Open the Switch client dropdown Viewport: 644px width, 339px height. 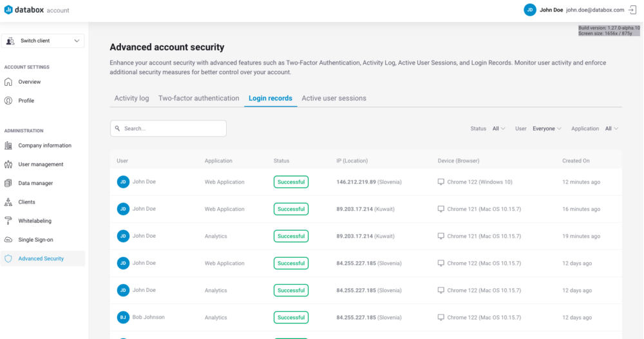pyautogui.click(x=43, y=41)
